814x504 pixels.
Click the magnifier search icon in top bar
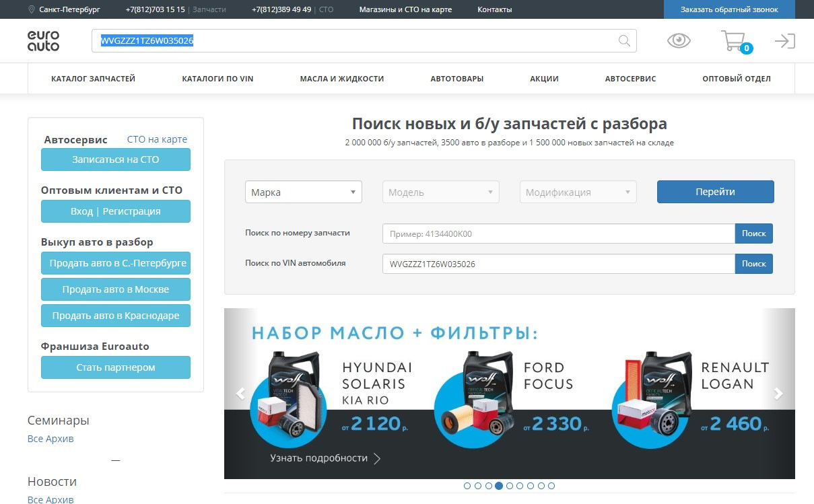pos(624,41)
